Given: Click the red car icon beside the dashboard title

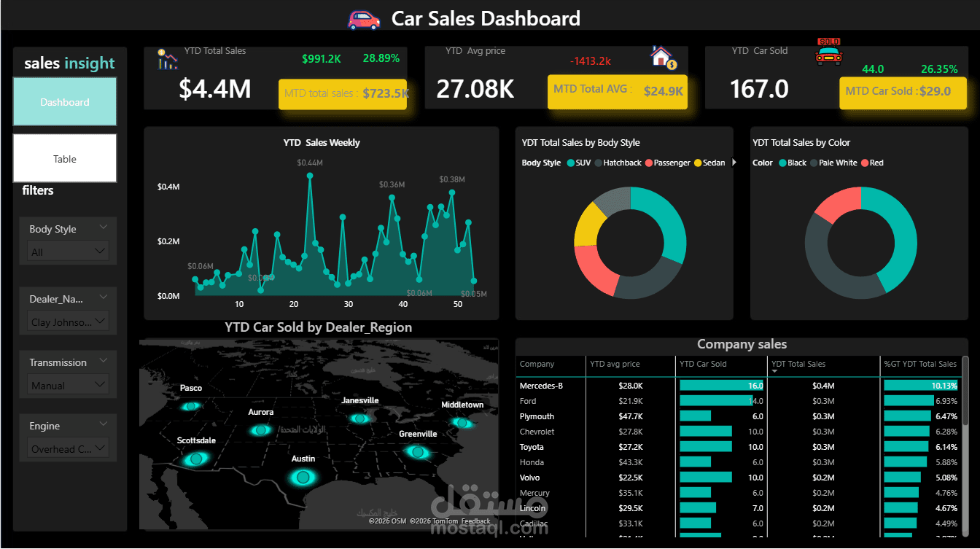Looking at the screenshot, I should point(364,19).
